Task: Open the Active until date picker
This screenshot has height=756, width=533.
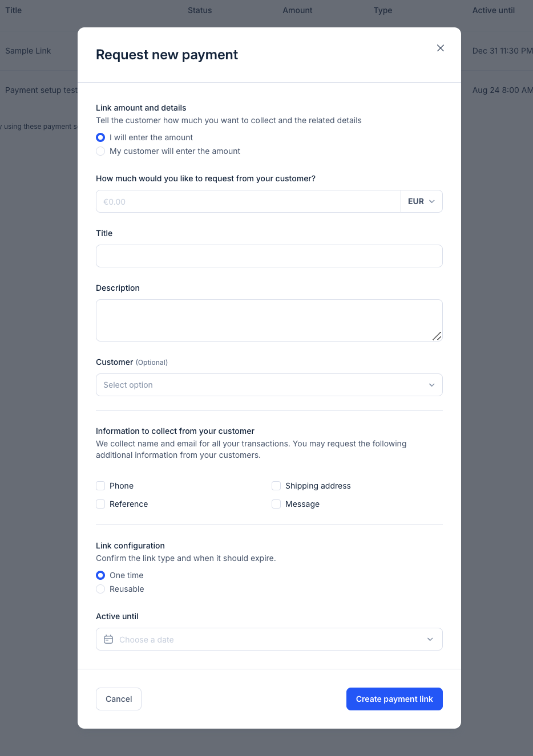Action: click(x=269, y=639)
